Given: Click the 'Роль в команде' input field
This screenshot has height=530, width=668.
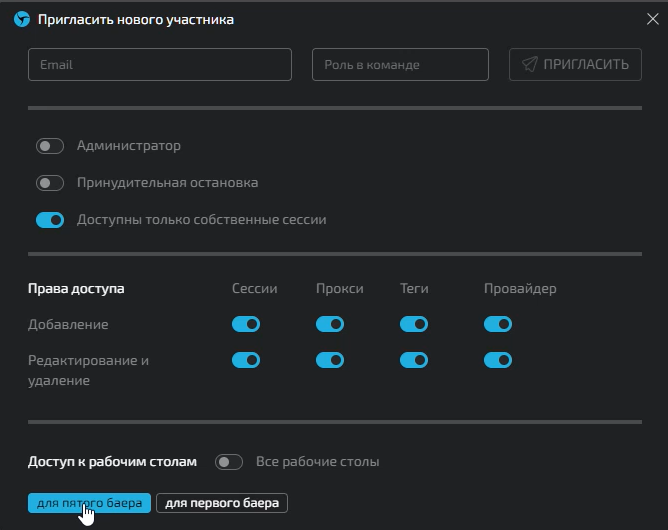Looking at the screenshot, I should (400, 64).
